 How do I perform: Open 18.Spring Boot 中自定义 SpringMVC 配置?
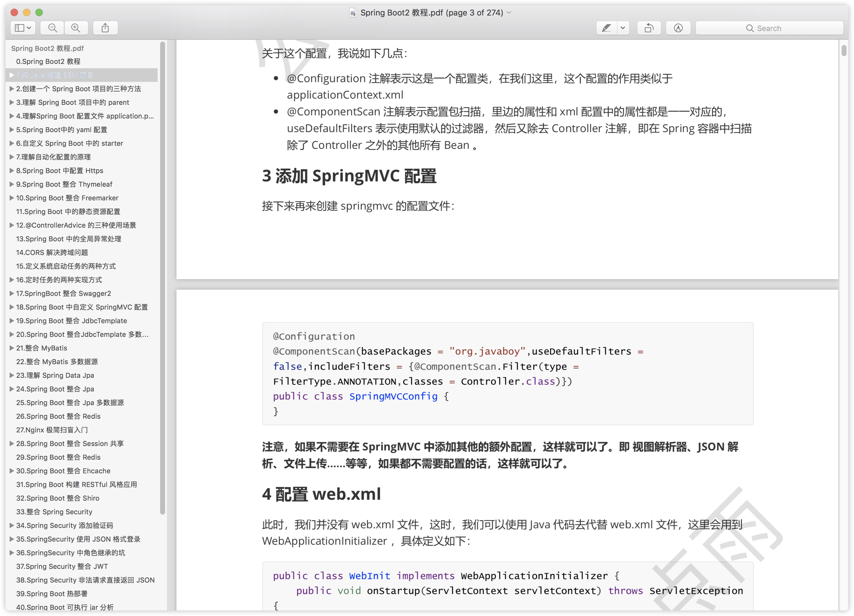82,307
